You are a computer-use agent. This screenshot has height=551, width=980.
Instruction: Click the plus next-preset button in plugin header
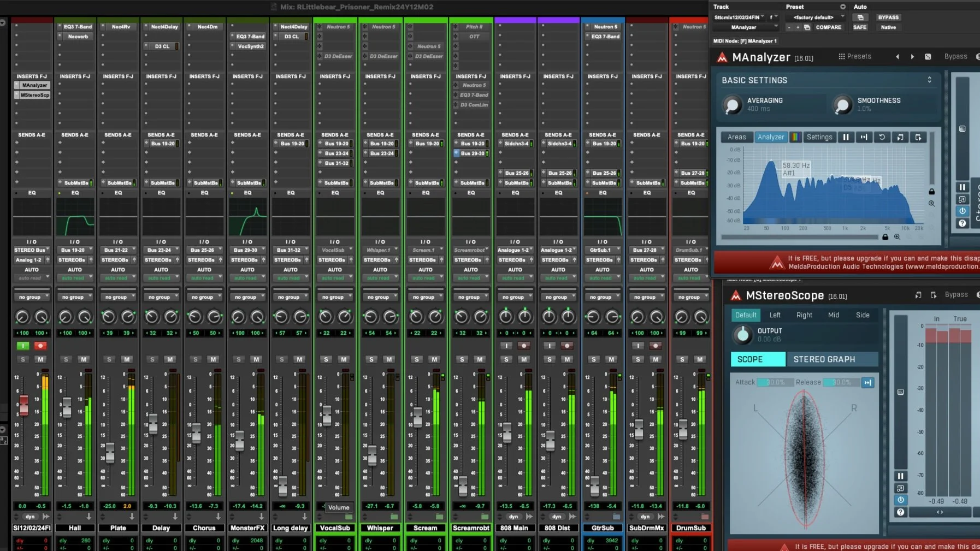[x=798, y=27]
